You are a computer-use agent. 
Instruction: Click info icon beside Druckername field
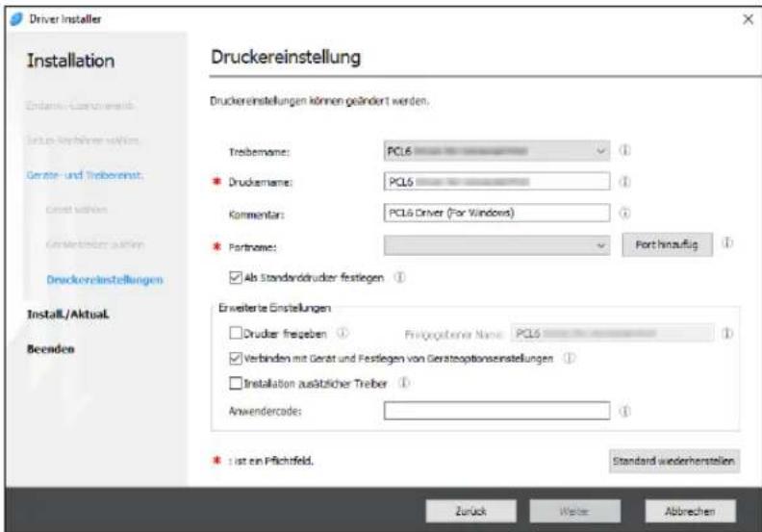click(625, 182)
